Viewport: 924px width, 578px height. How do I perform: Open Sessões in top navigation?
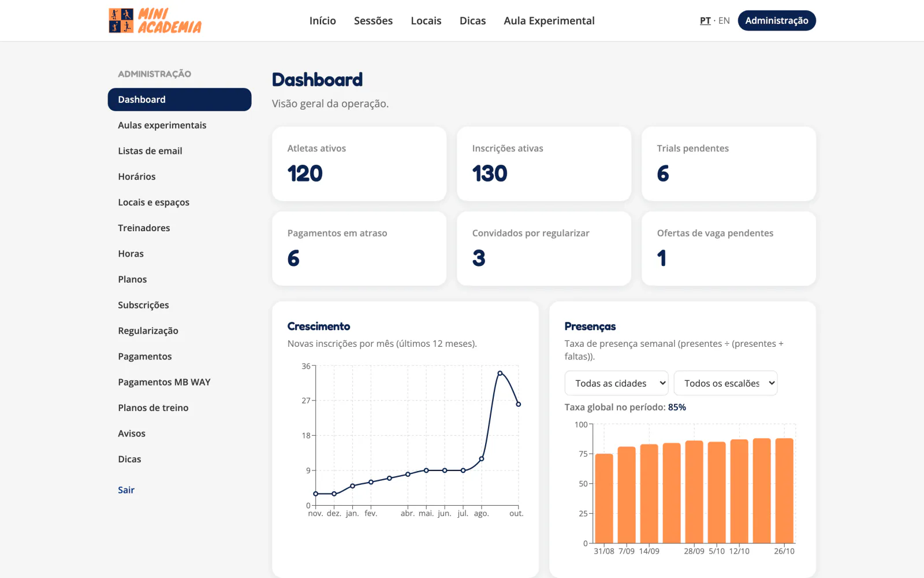tap(373, 21)
